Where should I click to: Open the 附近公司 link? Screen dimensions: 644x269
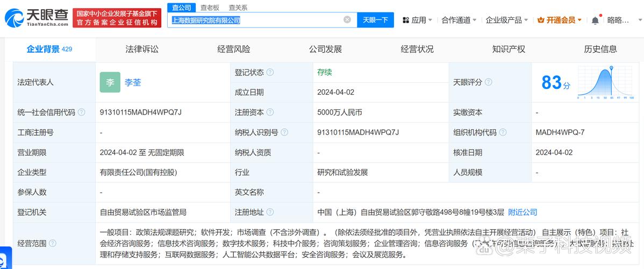523,212
